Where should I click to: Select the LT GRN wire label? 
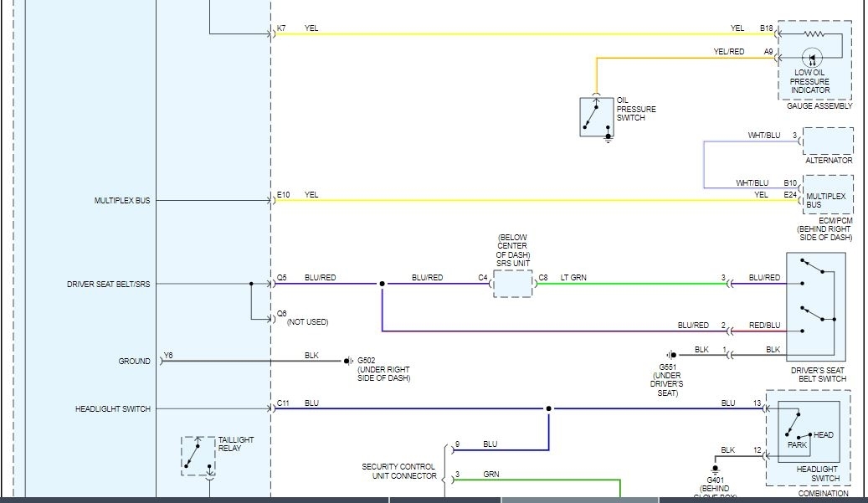(573, 278)
